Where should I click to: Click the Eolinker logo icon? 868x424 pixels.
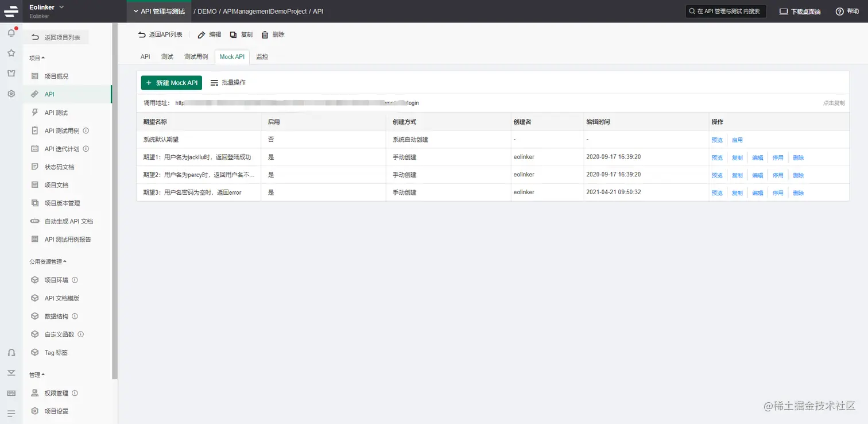click(x=11, y=11)
